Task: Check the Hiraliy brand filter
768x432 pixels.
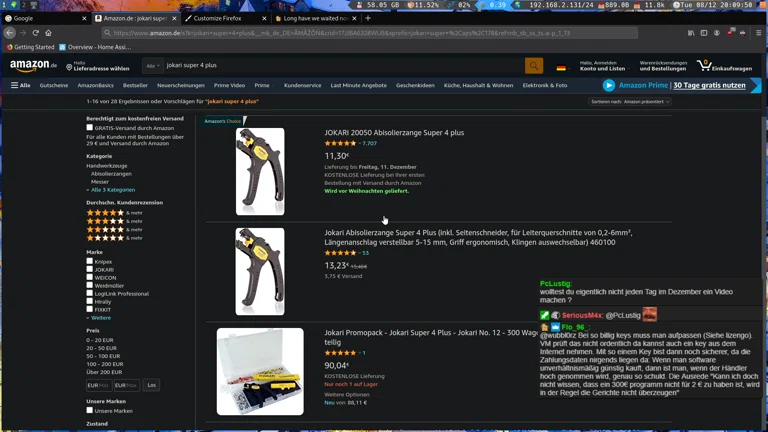Action: pos(90,301)
